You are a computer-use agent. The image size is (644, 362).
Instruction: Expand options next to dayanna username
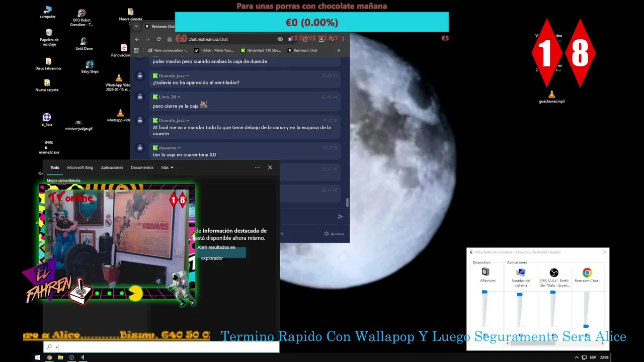[x=179, y=148]
